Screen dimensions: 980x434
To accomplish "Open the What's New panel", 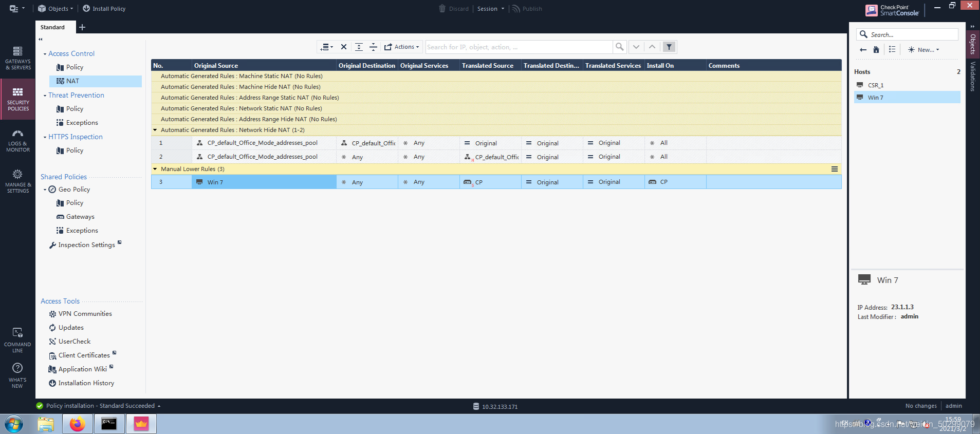I will pos(17,375).
